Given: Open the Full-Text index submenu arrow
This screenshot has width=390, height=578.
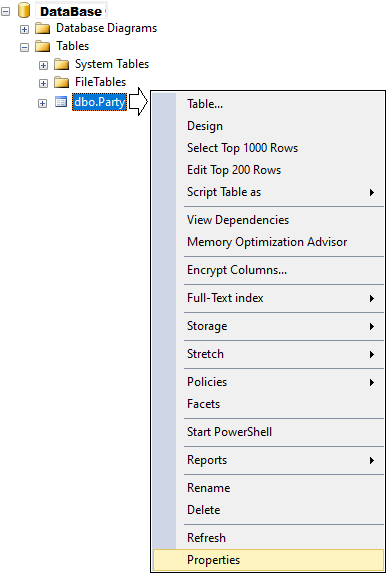Looking at the screenshot, I should point(372,298).
